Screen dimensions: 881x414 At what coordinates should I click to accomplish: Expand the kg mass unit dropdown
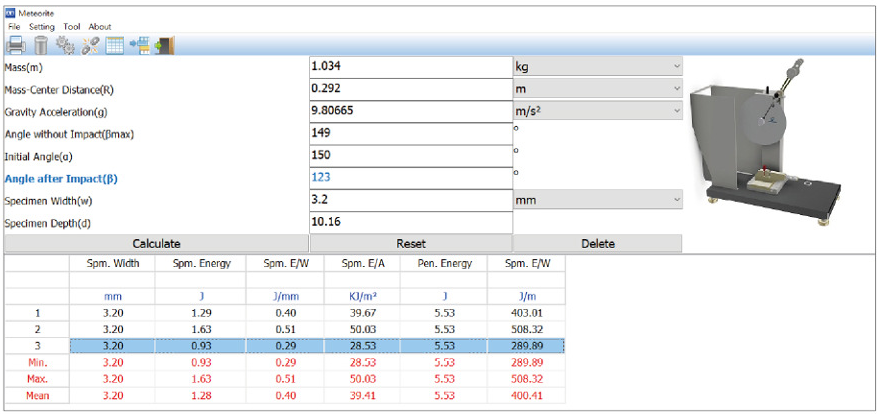point(598,66)
